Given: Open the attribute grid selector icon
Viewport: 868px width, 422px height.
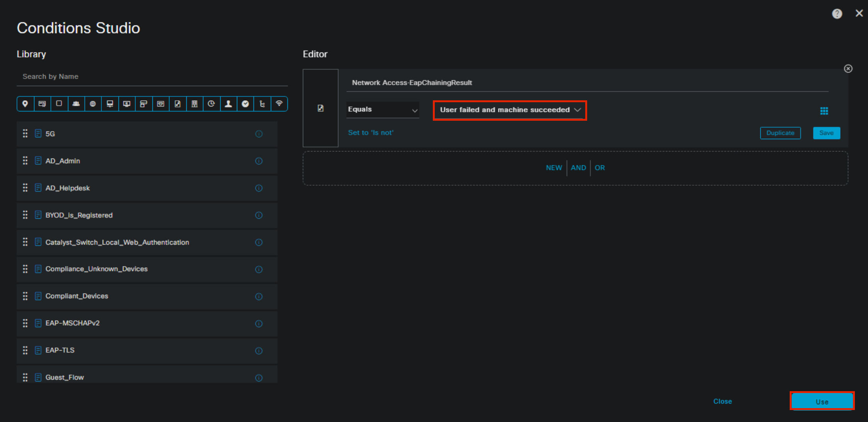Looking at the screenshot, I should click(x=824, y=111).
